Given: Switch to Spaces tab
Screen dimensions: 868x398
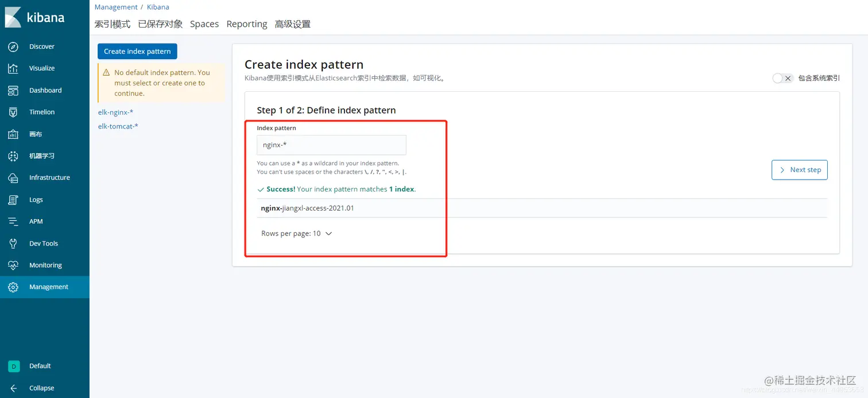Looking at the screenshot, I should [x=204, y=24].
